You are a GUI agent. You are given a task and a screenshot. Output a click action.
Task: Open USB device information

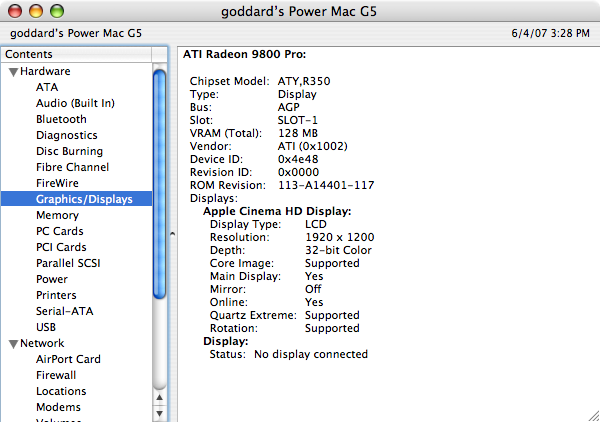46,327
